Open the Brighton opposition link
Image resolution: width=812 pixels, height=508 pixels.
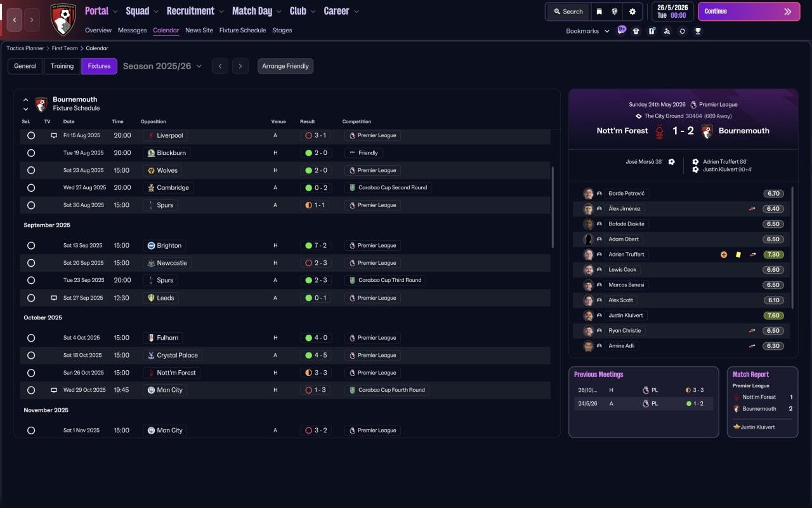pyautogui.click(x=164, y=246)
